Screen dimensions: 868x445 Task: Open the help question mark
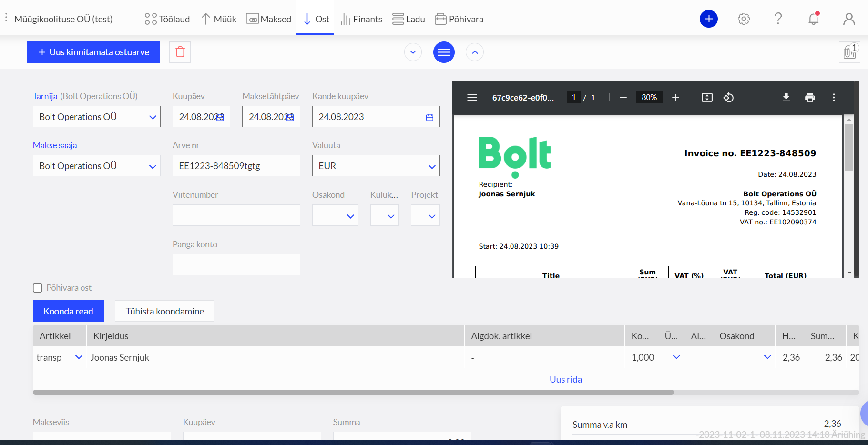778,19
